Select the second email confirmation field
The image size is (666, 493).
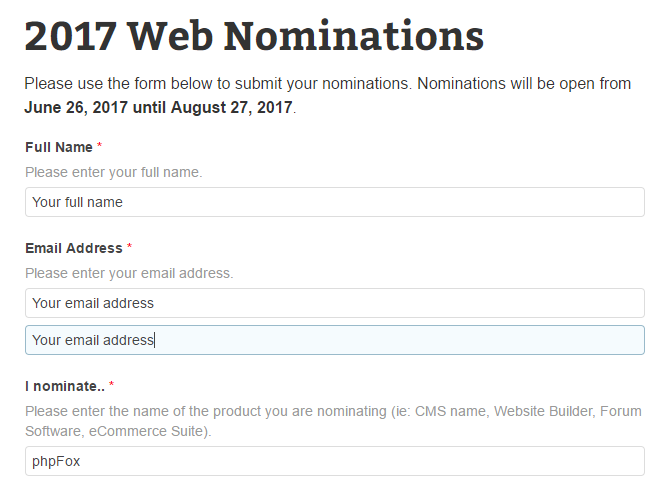[x=334, y=340]
